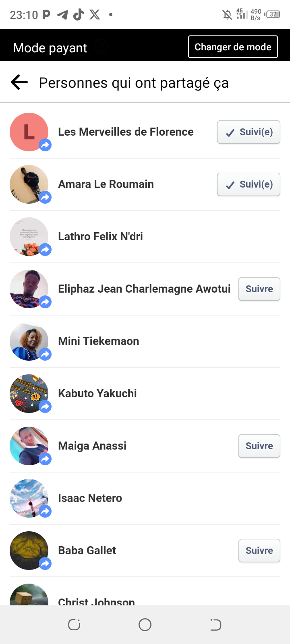
Task: Tap Maiga Anassi's share arrow badge
Action: 46,459
